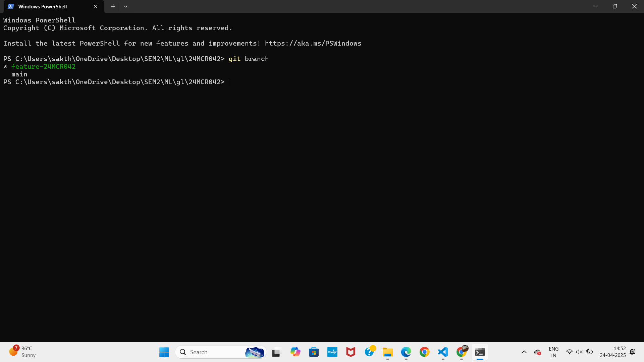This screenshot has width=644, height=362.
Task: Restore down the terminal window
Action: click(x=615, y=6)
